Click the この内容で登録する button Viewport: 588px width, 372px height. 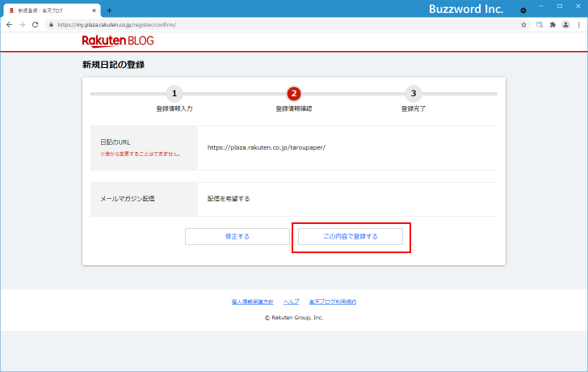(351, 236)
